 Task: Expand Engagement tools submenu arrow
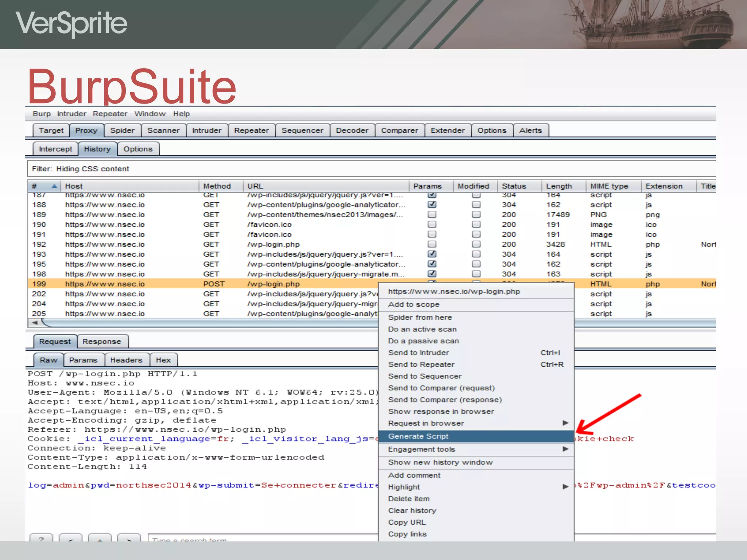(565, 449)
